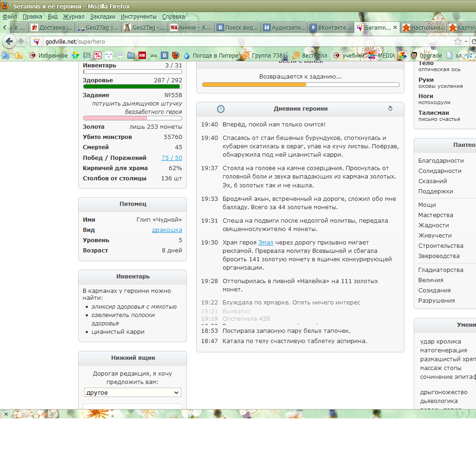The width and height of the screenshot is (476, 476).
Task: Open the green-yellow shield bookmark icon
Action: (x=75, y=55)
